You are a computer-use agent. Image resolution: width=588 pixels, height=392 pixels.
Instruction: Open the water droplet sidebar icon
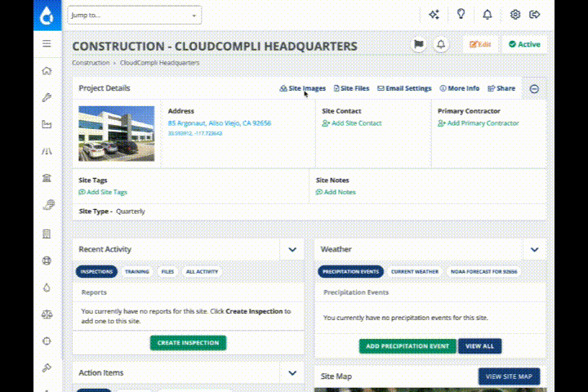[x=47, y=287]
